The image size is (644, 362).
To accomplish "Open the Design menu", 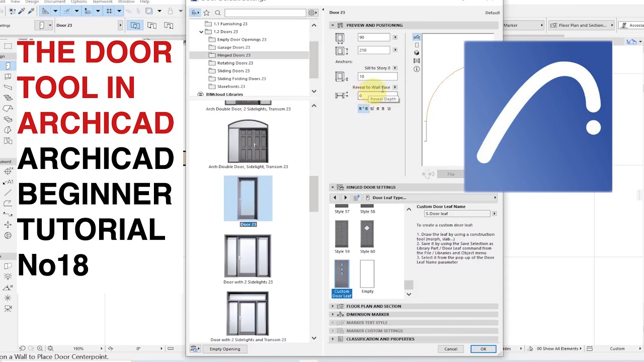I will (x=32, y=2).
